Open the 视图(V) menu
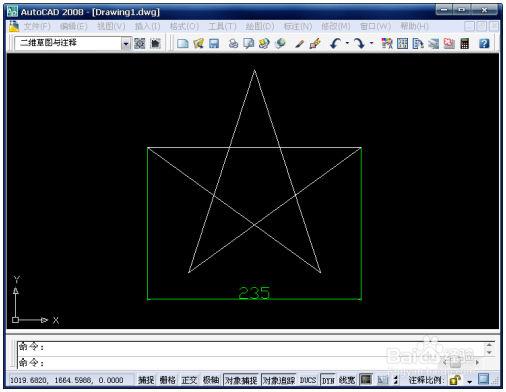The image size is (506, 392). click(x=111, y=26)
